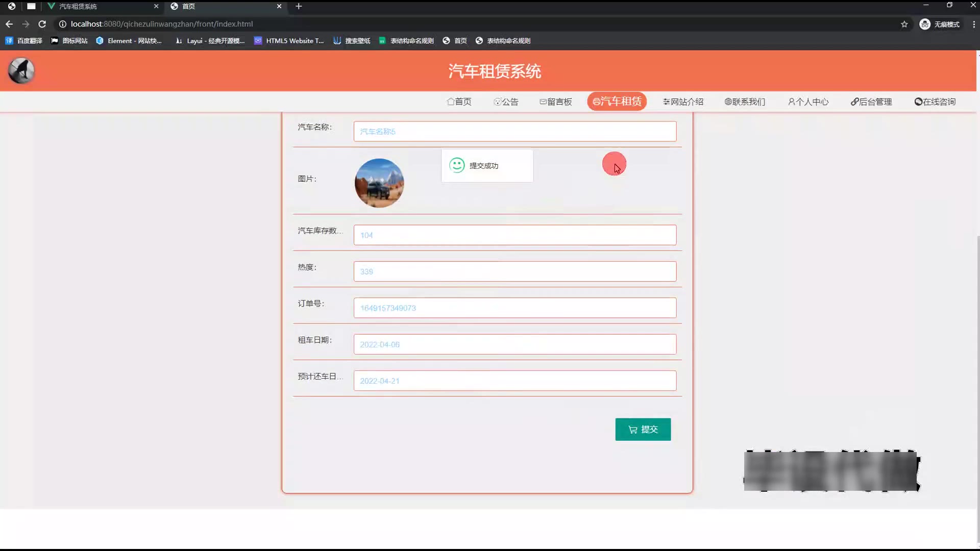Click the site logo avatar

point(21,70)
